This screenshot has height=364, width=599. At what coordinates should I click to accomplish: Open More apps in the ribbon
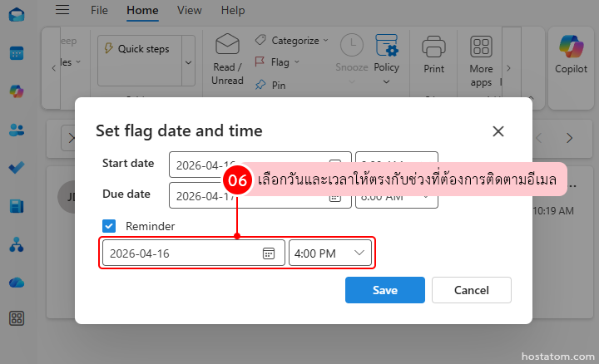(x=481, y=61)
